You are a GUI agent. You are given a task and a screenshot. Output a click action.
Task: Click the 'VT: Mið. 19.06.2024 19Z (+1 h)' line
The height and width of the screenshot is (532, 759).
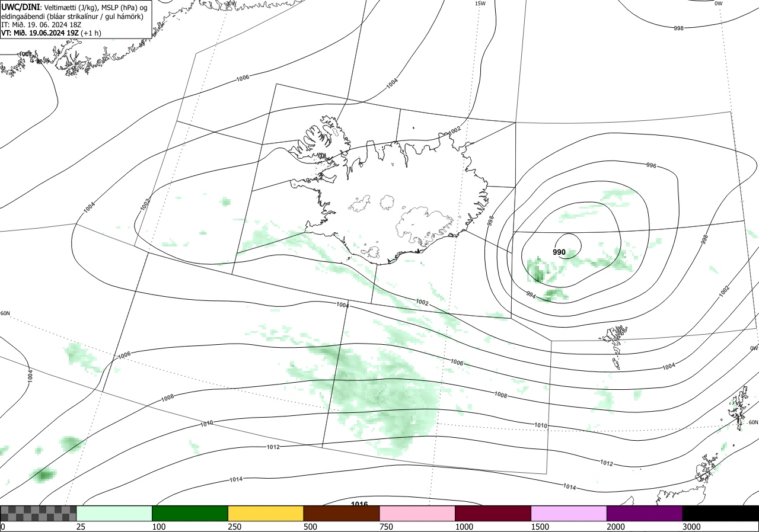tap(51, 33)
